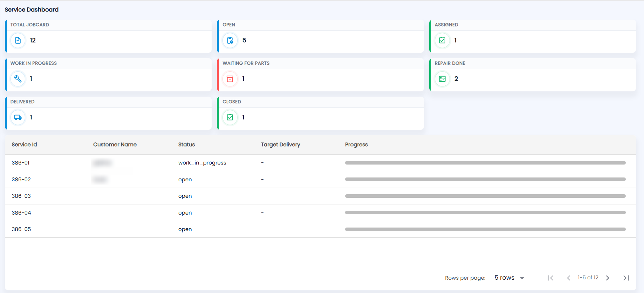Go to the first page of results
Image resolution: width=644 pixels, height=293 pixels.
(x=550, y=278)
